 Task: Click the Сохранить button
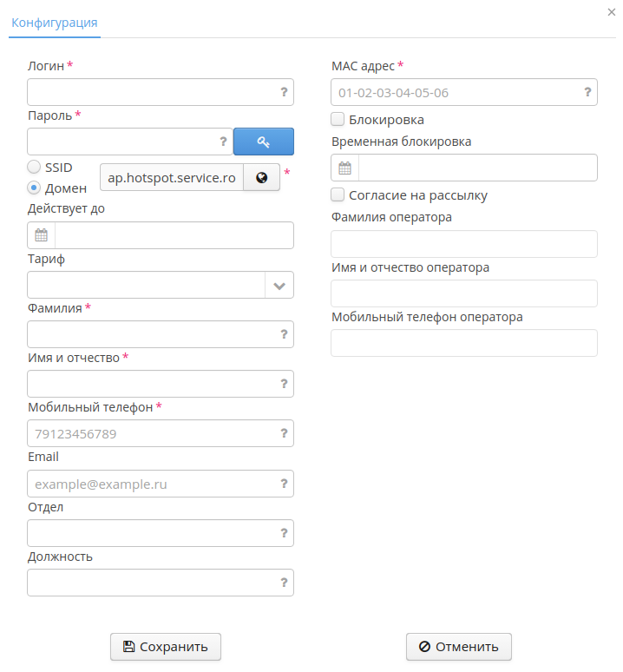(x=166, y=647)
